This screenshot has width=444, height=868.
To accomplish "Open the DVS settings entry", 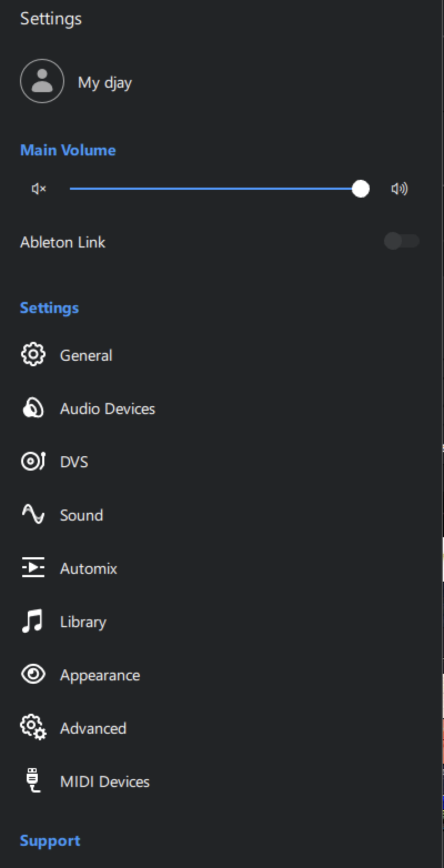I will pos(74,461).
